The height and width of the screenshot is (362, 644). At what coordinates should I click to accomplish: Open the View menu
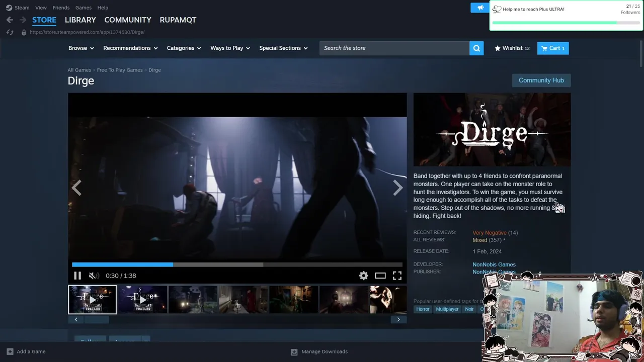[41, 8]
